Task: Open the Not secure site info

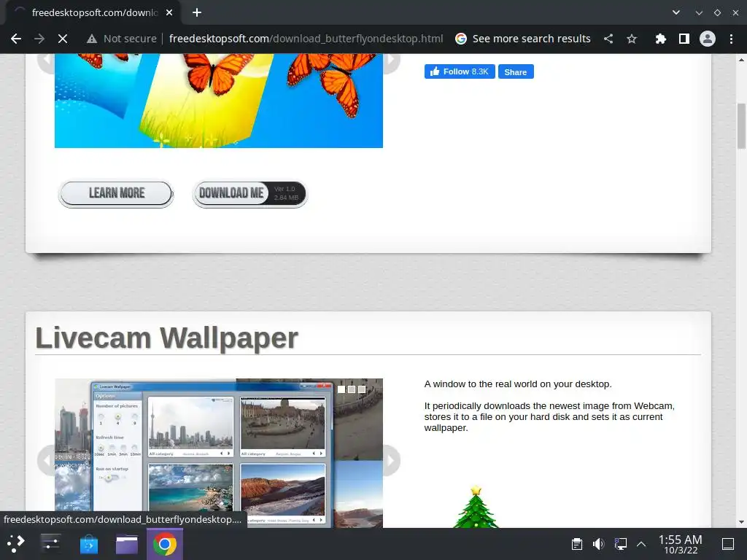Action: [x=122, y=39]
